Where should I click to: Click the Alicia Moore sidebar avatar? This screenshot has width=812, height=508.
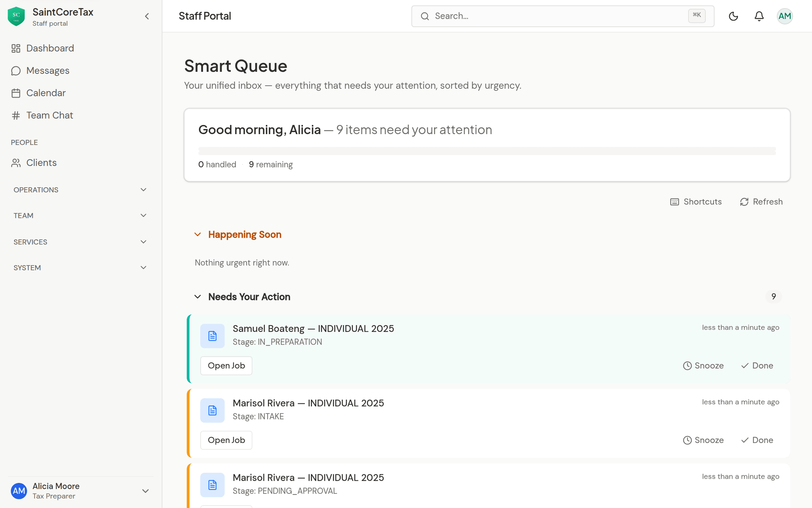(19, 491)
